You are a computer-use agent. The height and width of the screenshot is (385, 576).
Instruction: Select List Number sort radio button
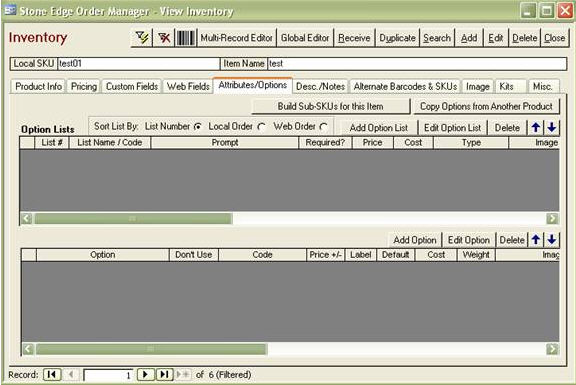click(198, 127)
